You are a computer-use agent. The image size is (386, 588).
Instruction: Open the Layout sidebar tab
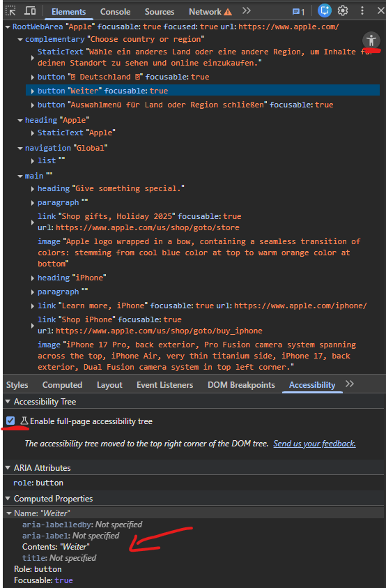(x=109, y=385)
